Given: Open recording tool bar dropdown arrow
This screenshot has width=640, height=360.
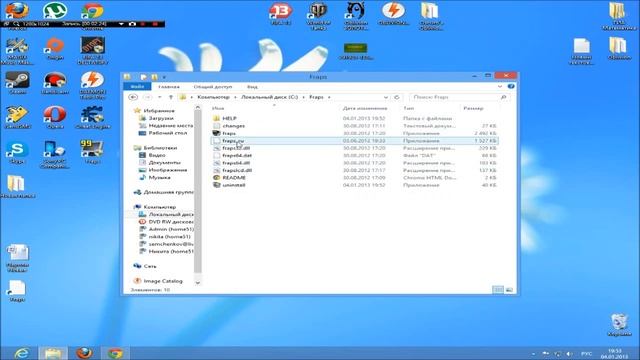Looking at the screenshot, I should (x=121, y=24).
